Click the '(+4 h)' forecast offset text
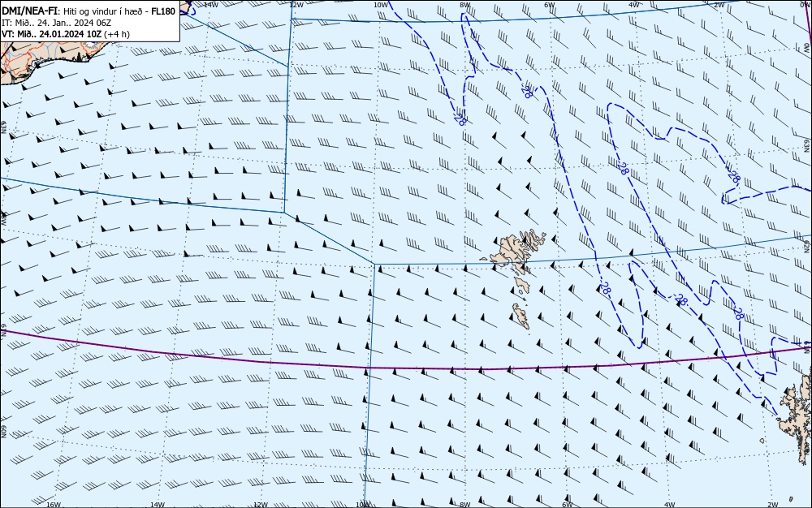Viewport: 812px width, 508px height. 117,34
